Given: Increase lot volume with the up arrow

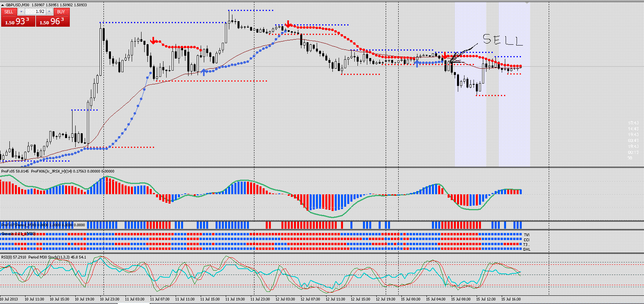Looking at the screenshot, I should 49,12.
